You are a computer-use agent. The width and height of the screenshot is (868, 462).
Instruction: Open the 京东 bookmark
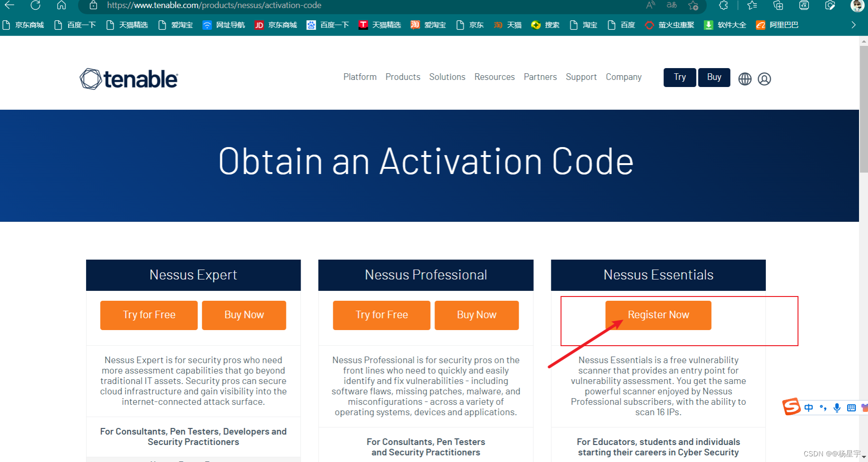tap(470, 25)
